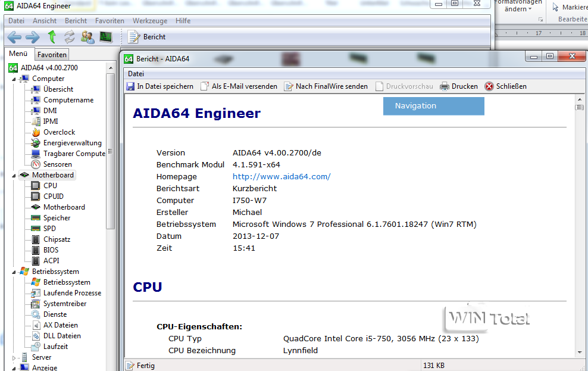Collapse the Motherboard tree node
This screenshot has width=588, height=371.
[14, 176]
